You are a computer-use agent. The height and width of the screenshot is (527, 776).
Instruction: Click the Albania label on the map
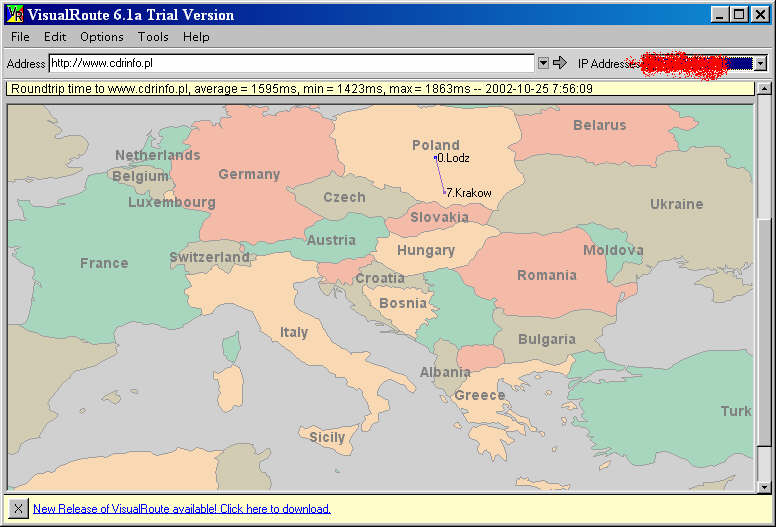(x=445, y=372)
